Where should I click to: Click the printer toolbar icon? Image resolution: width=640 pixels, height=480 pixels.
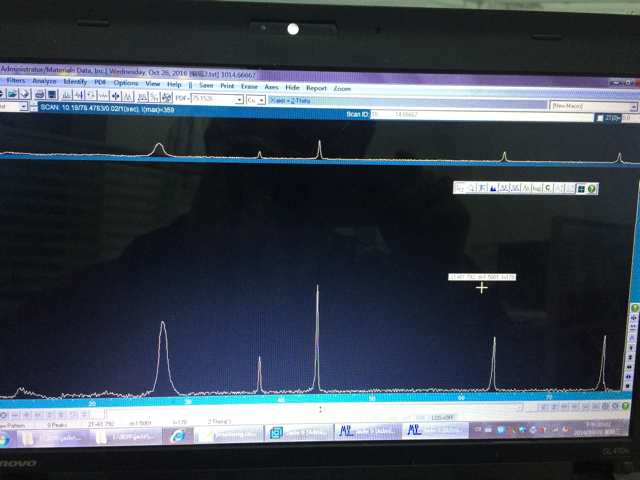click(x=40, y=95)
